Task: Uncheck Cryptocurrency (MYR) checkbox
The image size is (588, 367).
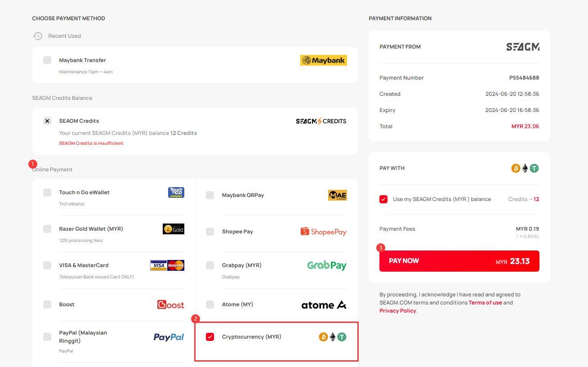Action: click(x=210, y=337)
